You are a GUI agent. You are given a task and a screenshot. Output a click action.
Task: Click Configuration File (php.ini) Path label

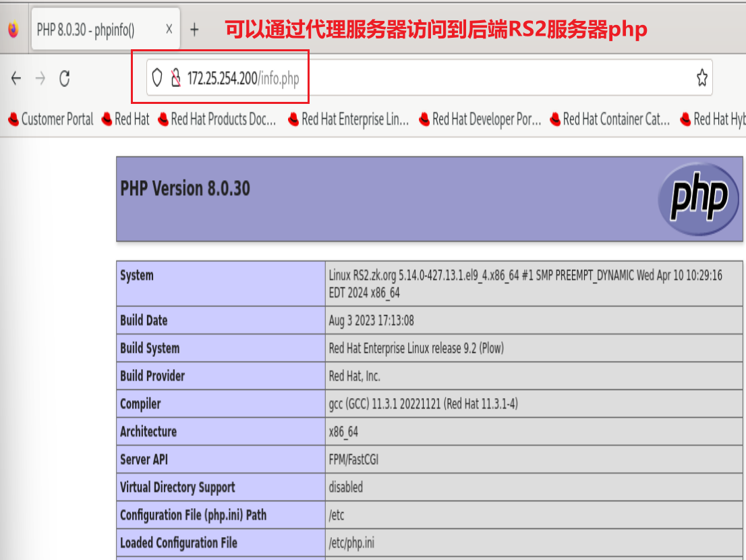pyautogui.click(x=193, y=515)
